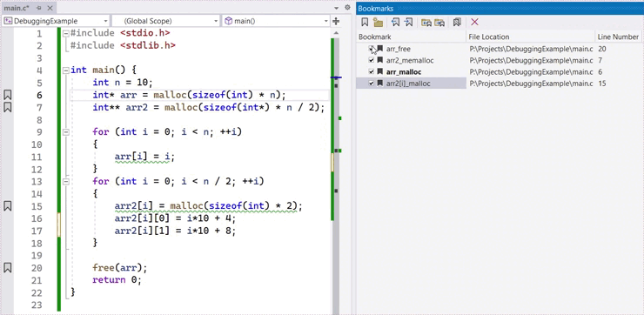The image size is (644, 315).
Task: Sort by the File Location column header
Action: (x=530, y=37)
